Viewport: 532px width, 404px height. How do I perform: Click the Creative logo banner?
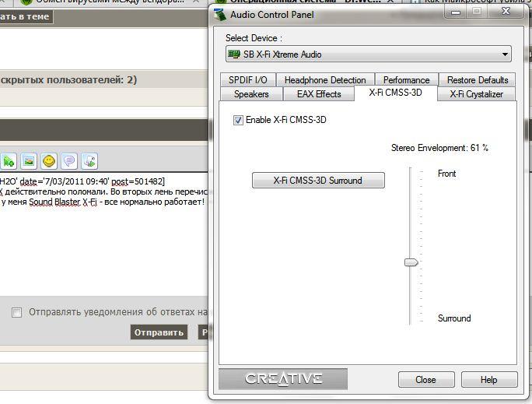283,378
